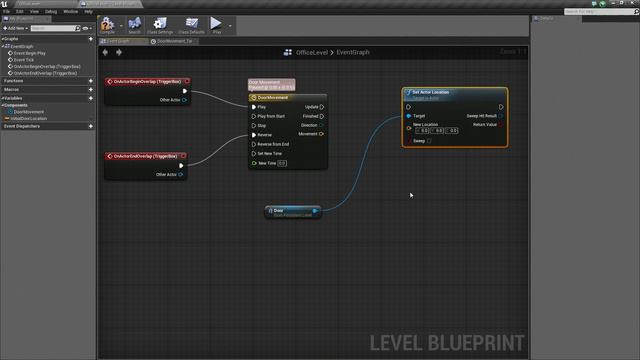This screenshot has width=640, height=360.
Task: Open the View menu
Action: 34,11
